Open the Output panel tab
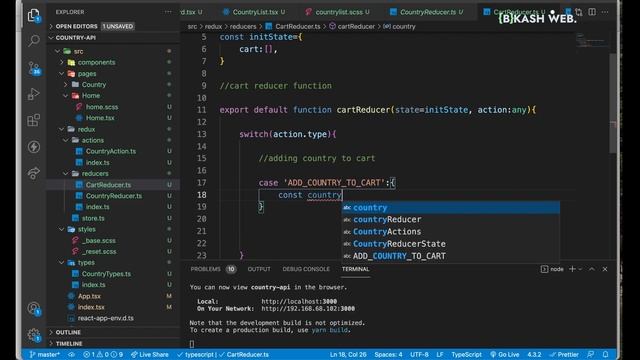 (x=259, y=269)
